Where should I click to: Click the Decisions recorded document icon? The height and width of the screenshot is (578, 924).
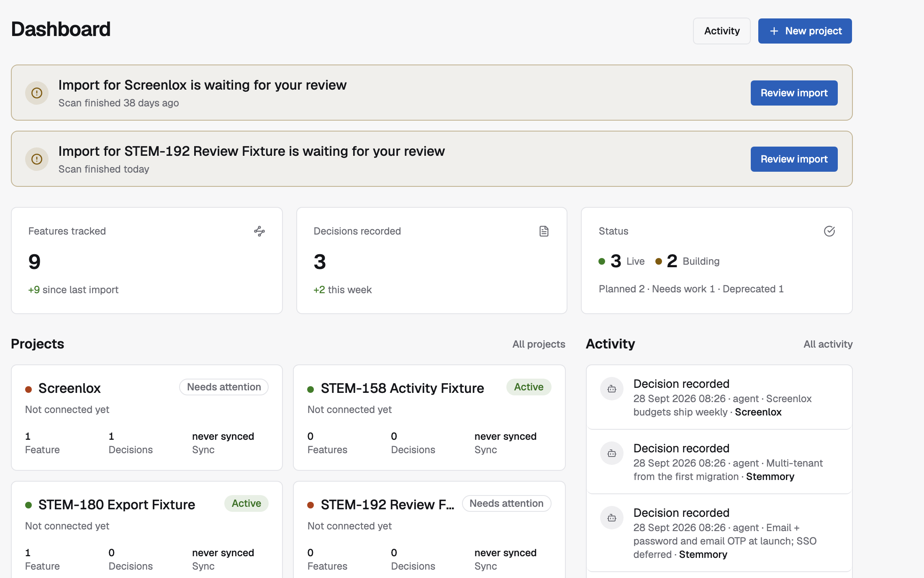click(544, 231)
